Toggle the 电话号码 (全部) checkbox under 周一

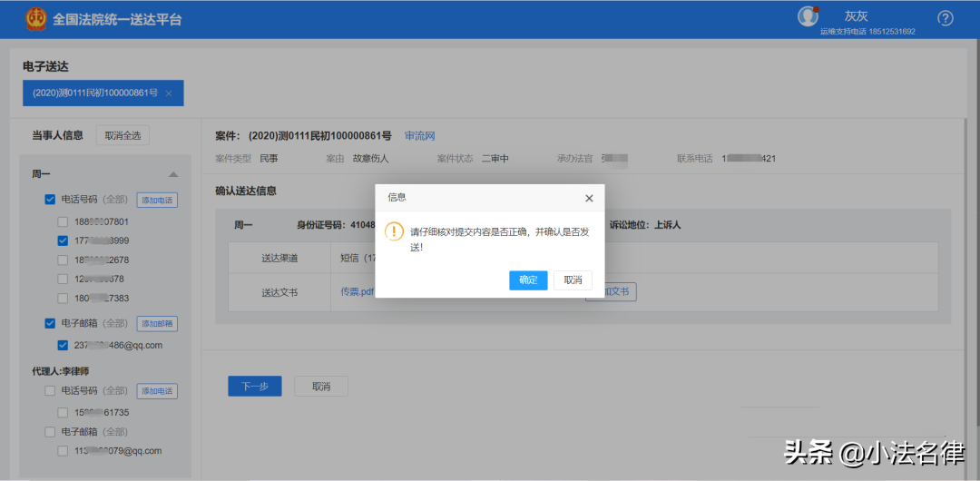coord(50,200)
